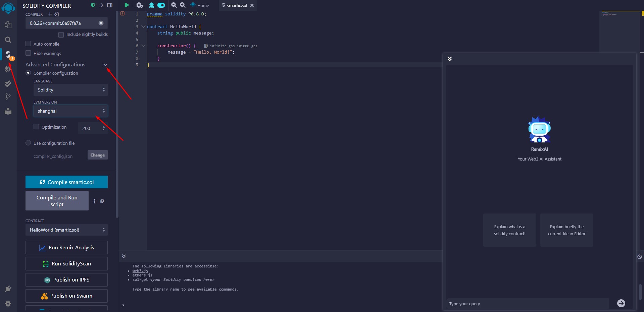Image resolution: width=644 pixels, height=312 pixels.
Task: Open the File Explorer sidebar icon
Action: pyautogui.click(x=8, y=25)
